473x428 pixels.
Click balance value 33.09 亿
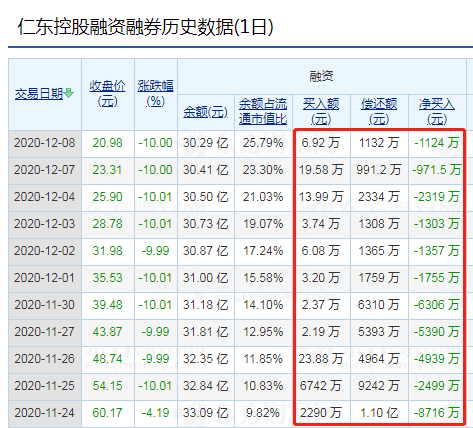coord(205,413)
